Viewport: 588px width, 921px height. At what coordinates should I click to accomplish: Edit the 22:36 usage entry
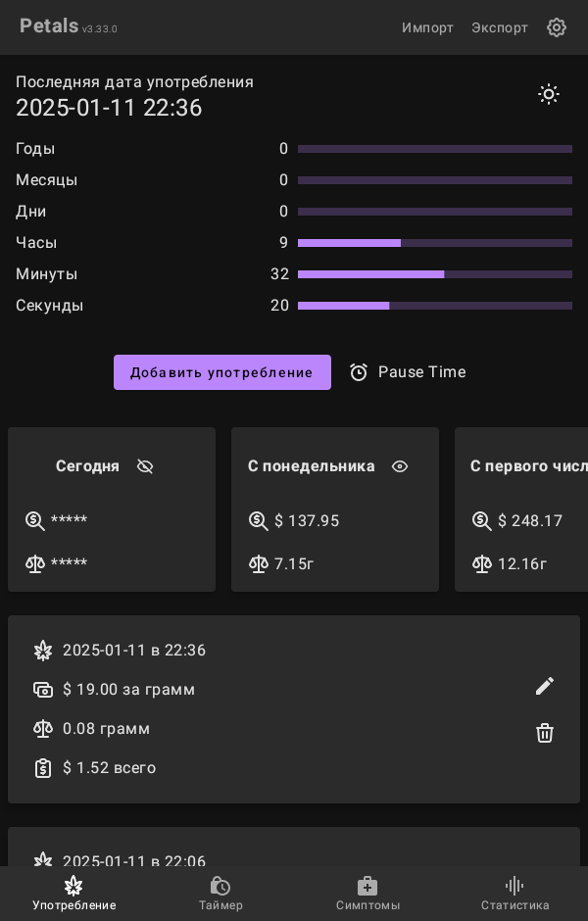pos(545,686)
